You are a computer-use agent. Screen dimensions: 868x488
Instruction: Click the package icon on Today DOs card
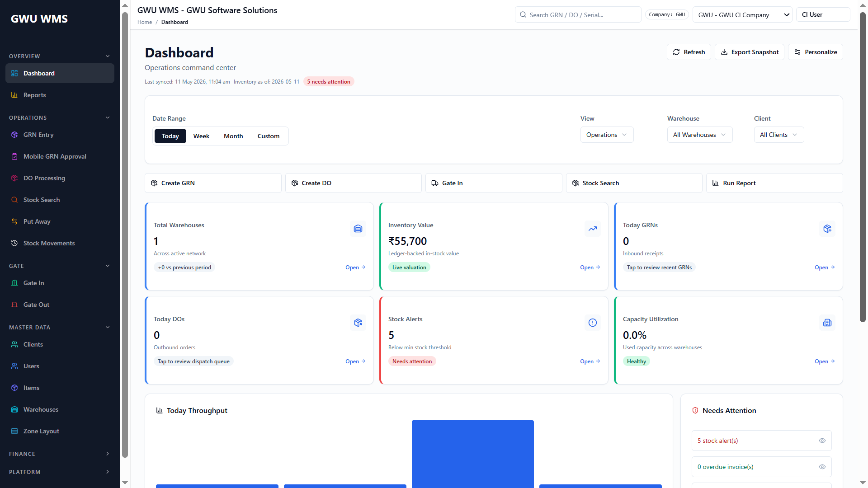coord(358,323)
